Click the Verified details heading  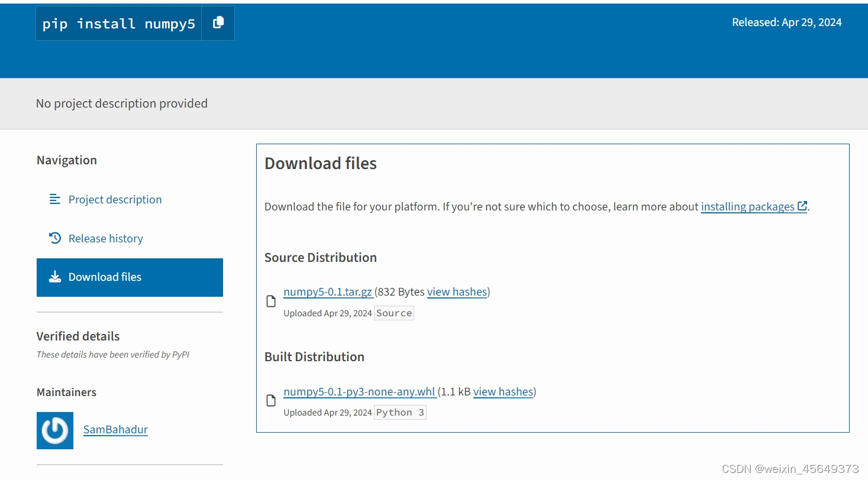78,336
